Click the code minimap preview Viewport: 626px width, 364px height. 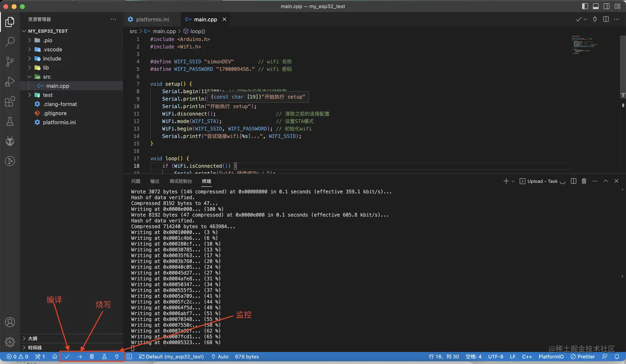coord(585,45)
